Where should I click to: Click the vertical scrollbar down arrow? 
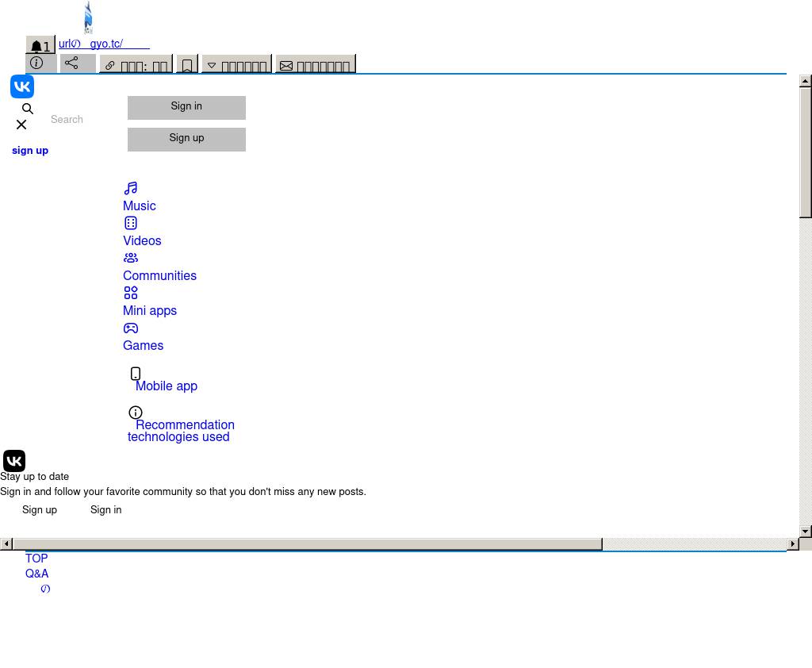coord(805,531)
